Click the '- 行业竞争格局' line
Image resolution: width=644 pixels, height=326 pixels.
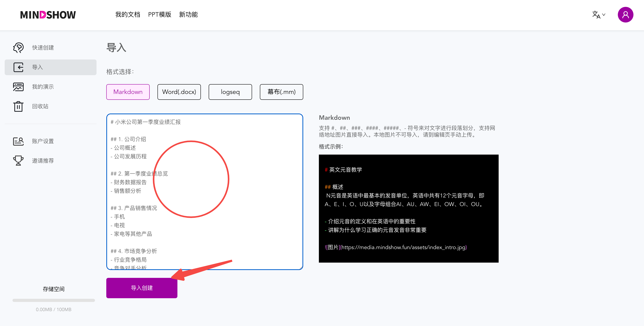pyautogui.click(x=129, y=260)
